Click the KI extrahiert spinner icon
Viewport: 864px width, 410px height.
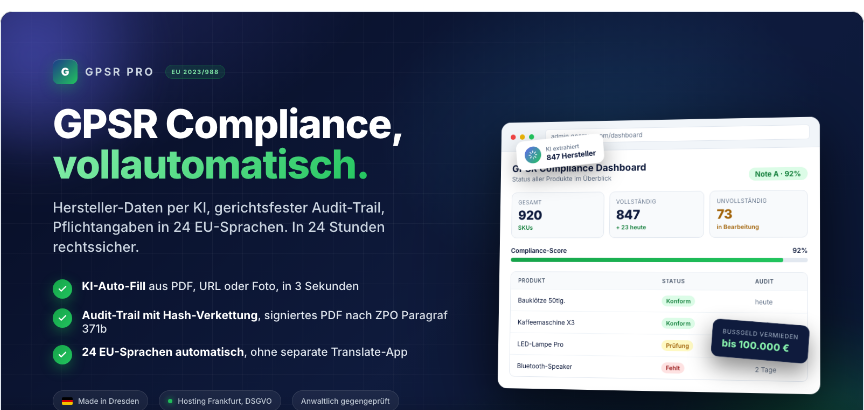(x=532, y=155)
